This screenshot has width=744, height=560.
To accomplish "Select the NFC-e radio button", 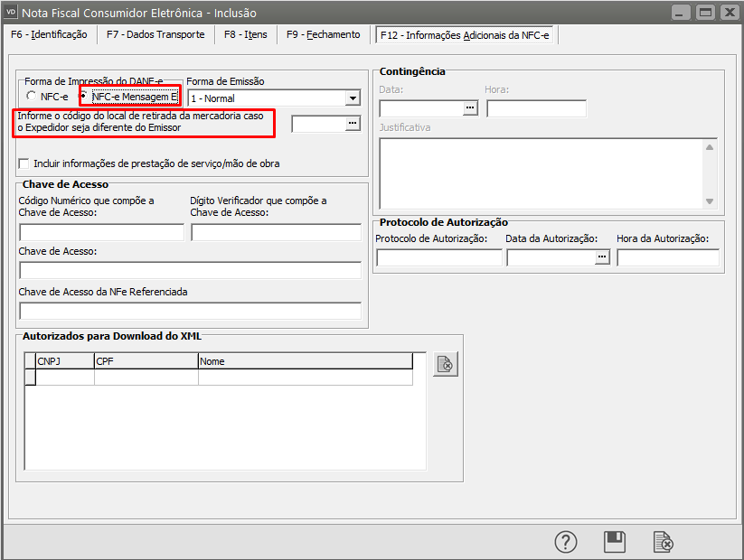I will point(32,97).
